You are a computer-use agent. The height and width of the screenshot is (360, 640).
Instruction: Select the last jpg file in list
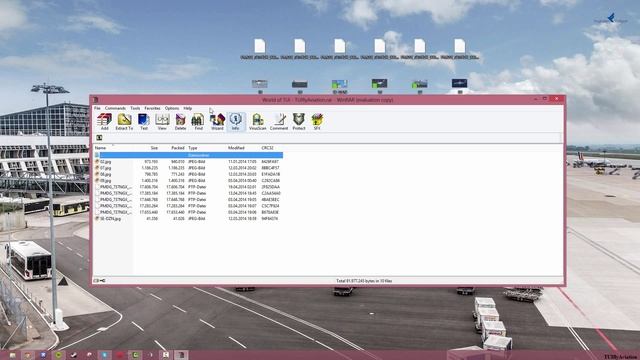coord(188,219)
